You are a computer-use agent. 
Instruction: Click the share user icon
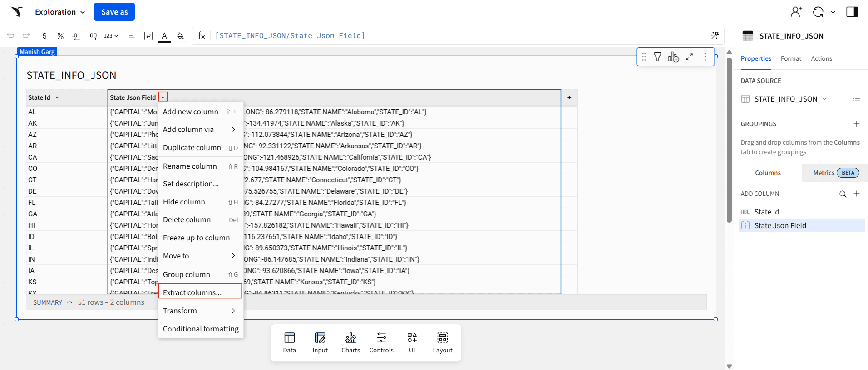pyautogui.click(x=796, y=12)
